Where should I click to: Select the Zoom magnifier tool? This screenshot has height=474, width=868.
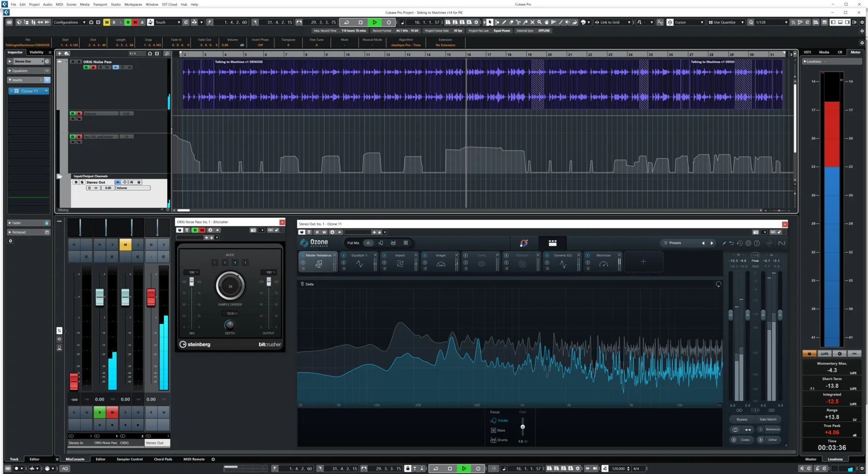click(x=539, y=22)
